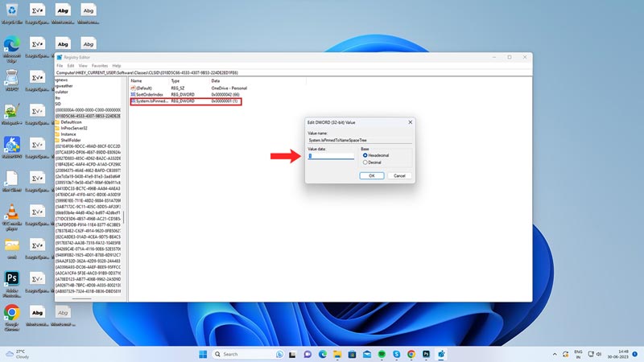Select the {018D5C66-4533-4307... key in tree
Image resolution: width=644 pixels, height=362 pixels.
[x=88, y=116]
